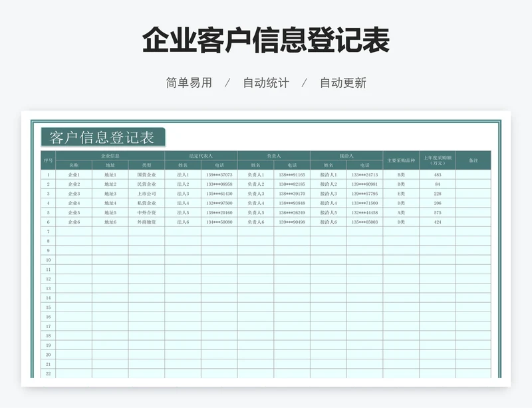Click the cell 民营企业
The image size is (532, 408).
coord(146,184)
